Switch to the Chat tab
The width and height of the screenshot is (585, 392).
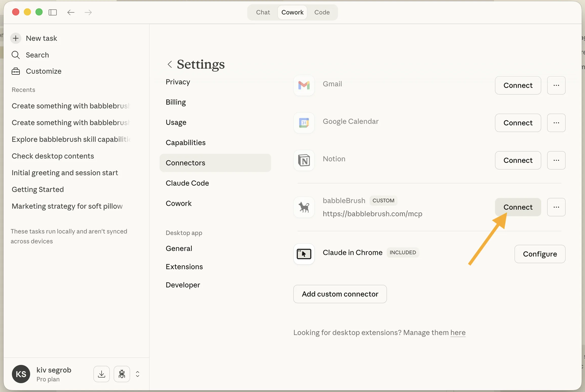click(262, 12)
